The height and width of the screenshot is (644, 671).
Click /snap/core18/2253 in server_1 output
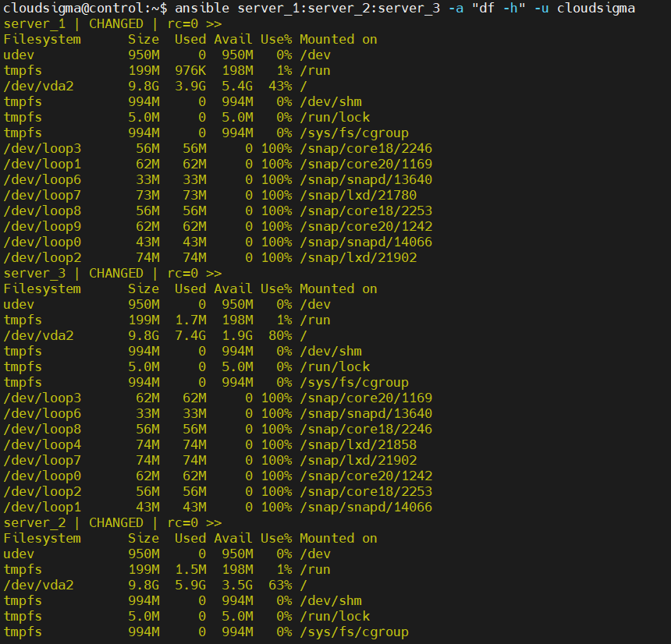[x=366, y=211]
